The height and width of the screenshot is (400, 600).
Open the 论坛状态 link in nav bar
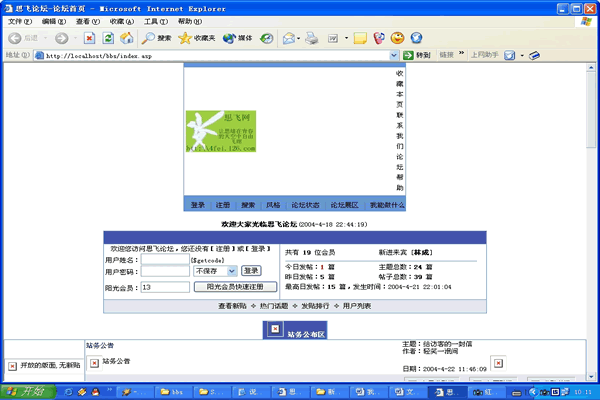coord(305,204)
